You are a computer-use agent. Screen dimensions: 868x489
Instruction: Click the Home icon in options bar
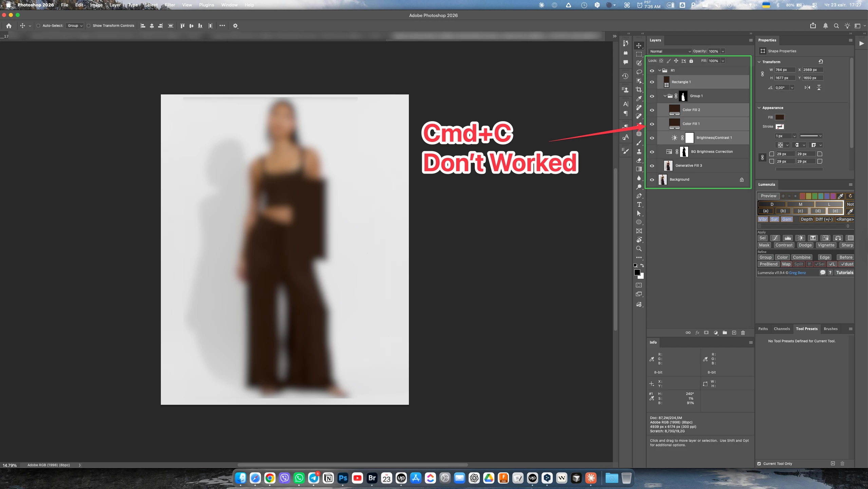tap(9, 26)
